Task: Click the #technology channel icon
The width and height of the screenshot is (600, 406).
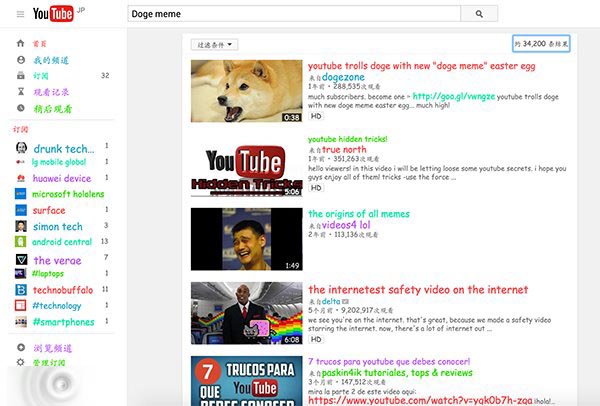Action: [21, 305]
